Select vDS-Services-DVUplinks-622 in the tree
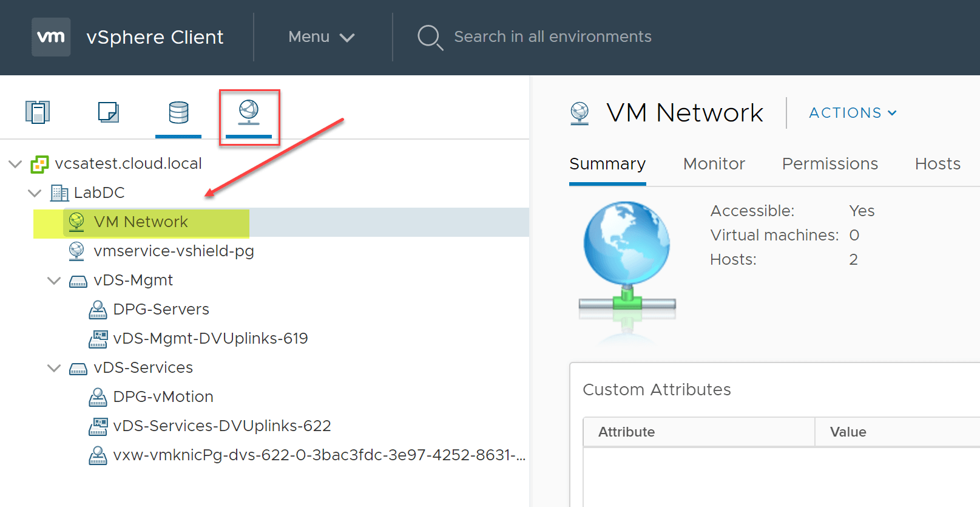The width and height of the screenshot is (980, 507). [x=221, y=426]
